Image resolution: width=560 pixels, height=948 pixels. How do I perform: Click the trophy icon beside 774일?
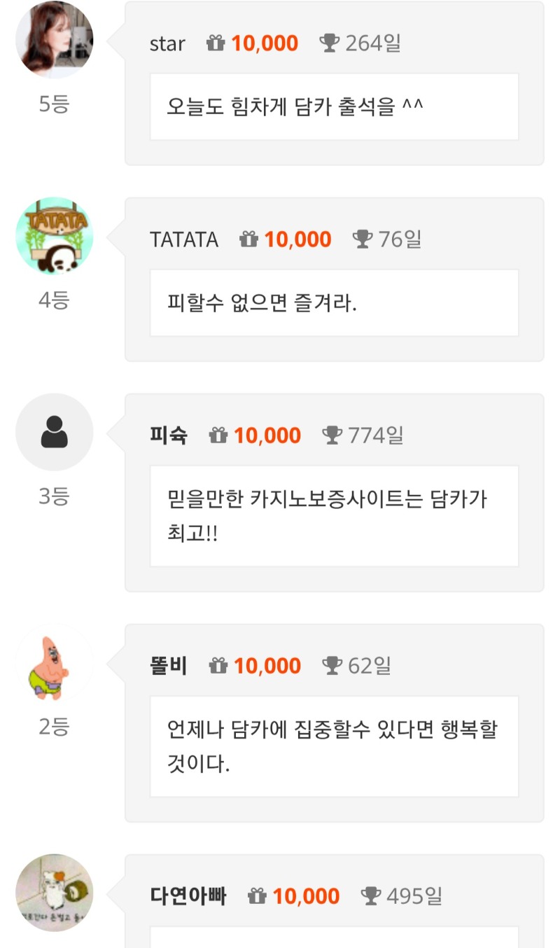point(332,435)
